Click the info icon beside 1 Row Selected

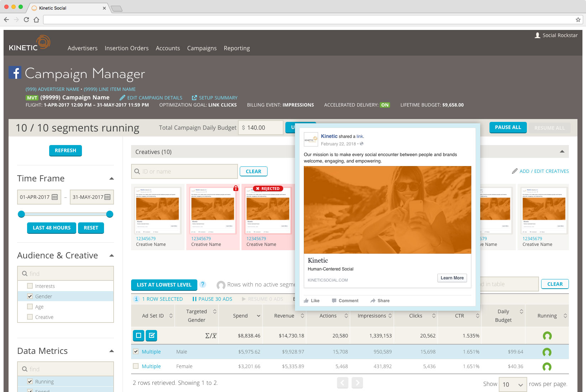[x=136, y=299]
